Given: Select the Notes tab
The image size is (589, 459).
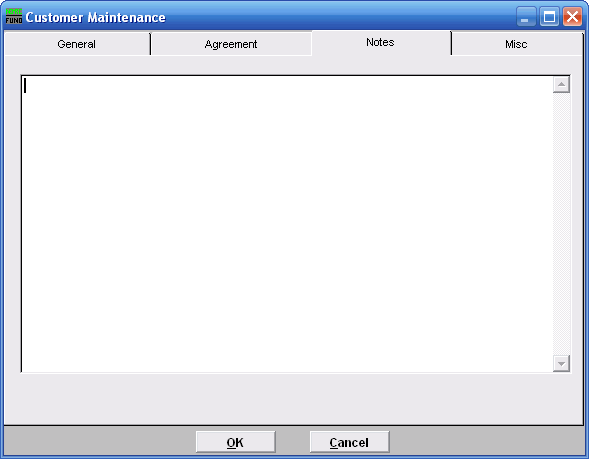Looking at the screenshot, I should tap(381, 42).
